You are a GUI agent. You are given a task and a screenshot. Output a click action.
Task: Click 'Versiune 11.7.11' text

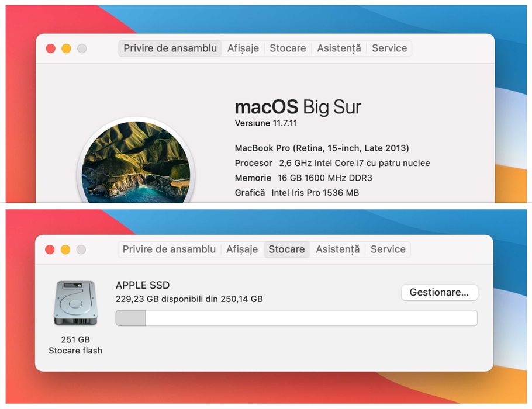266,123
